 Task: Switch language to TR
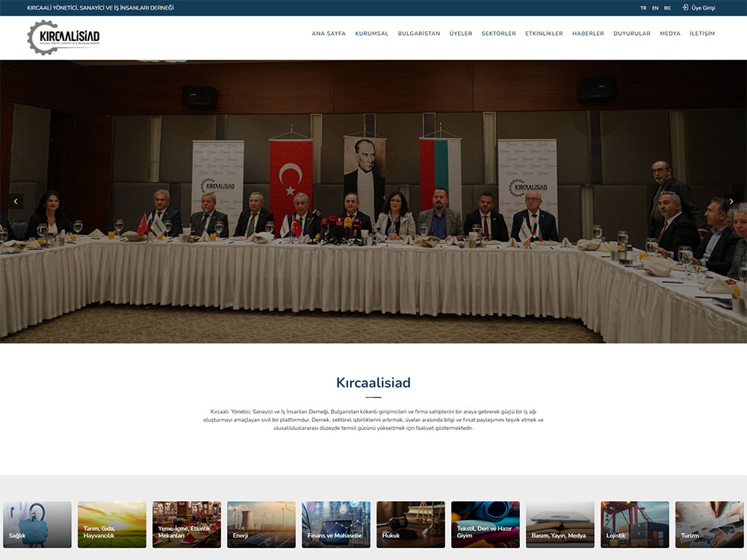[643, 8]
